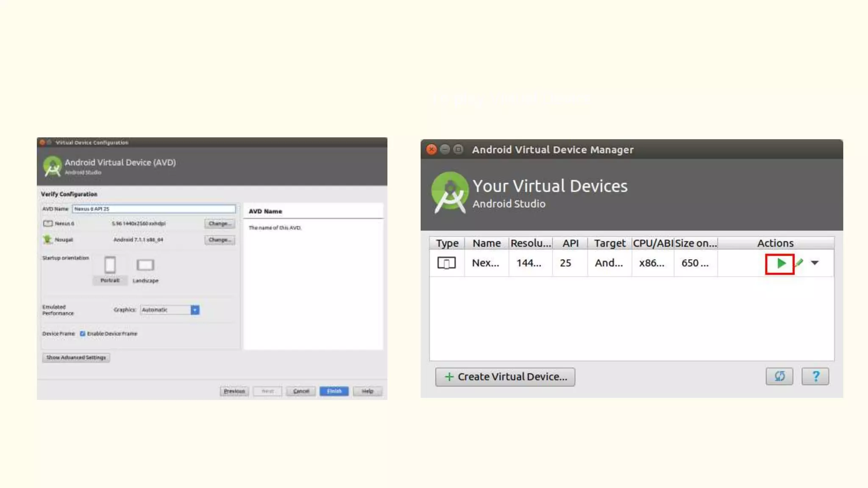Change the Nougat system image
868x488 pixels.
click(220, 240)
